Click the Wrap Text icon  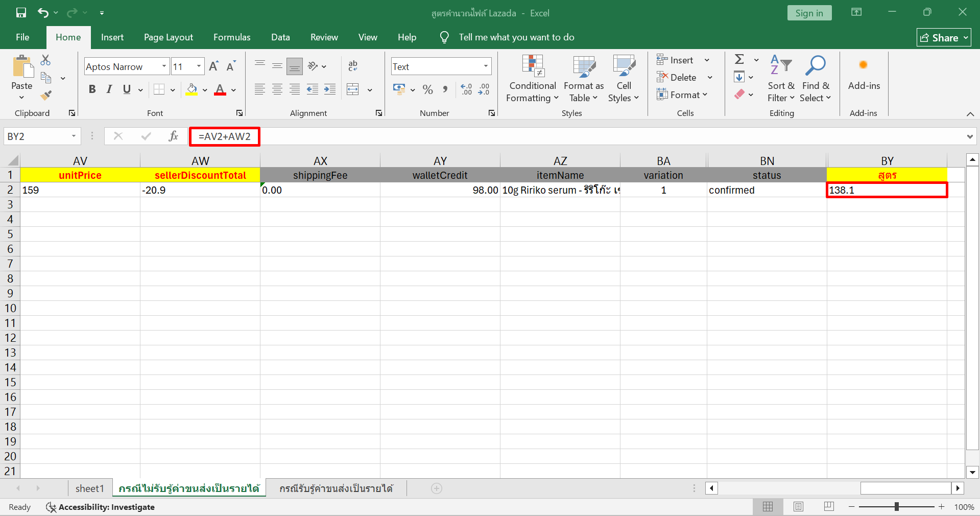click(x=353, y=66)
